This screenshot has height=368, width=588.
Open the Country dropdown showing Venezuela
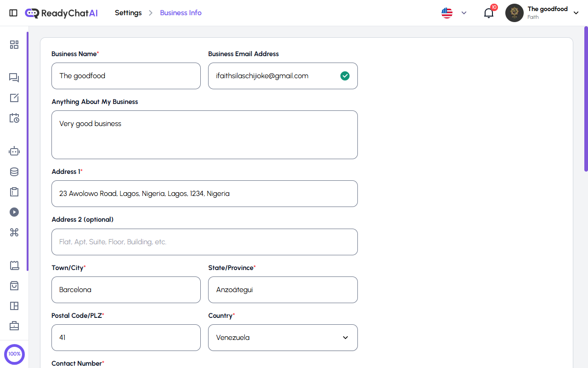tap(283, 337)
